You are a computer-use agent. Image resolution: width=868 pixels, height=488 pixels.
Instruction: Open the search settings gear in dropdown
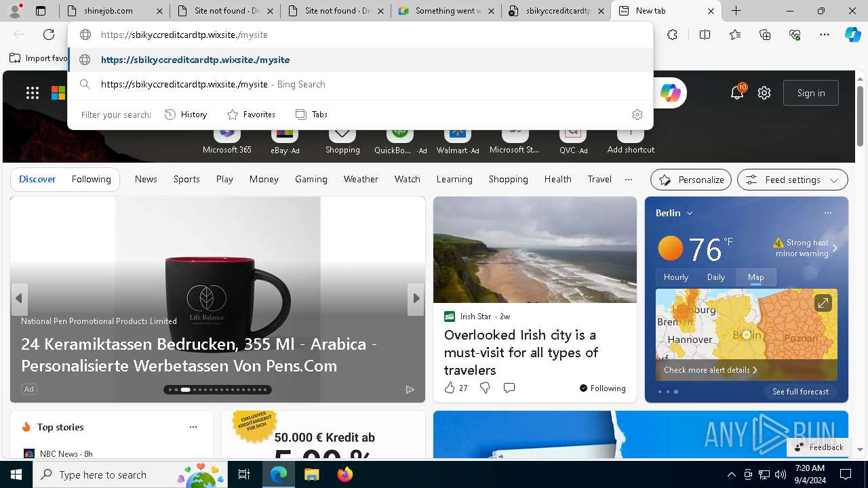[637, 114]
